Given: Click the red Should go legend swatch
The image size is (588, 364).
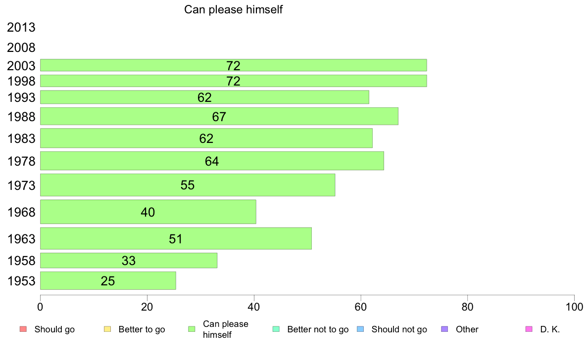Looking at the screenshot, I should tap(23, 329).
